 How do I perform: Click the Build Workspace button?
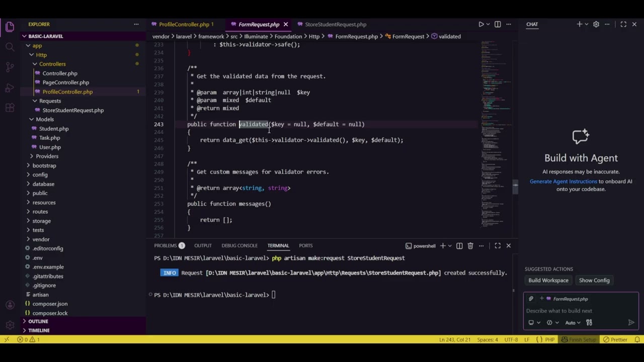tap(548, 281)
